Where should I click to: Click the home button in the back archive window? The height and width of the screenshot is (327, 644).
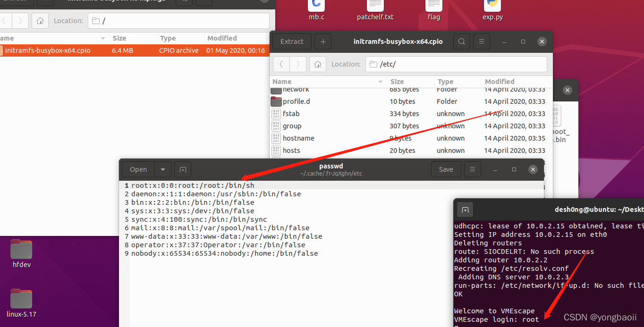40,21
